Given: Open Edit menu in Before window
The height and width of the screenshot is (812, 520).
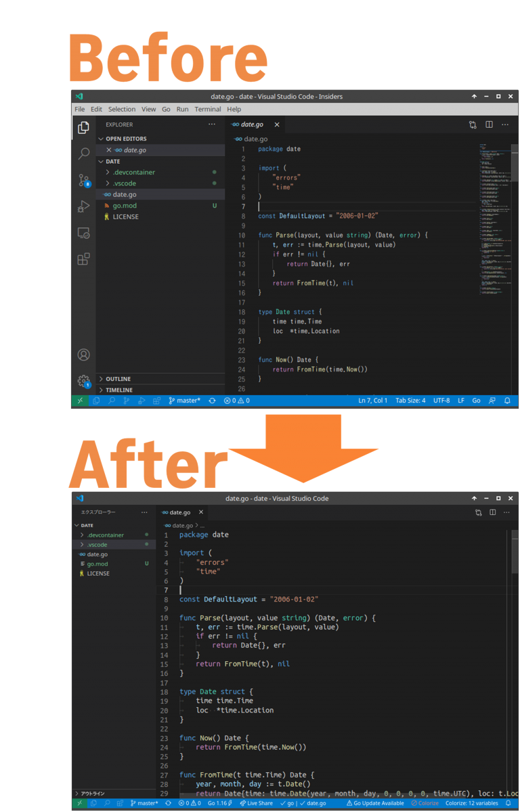Looking at the screenshot, I should 97,109.
